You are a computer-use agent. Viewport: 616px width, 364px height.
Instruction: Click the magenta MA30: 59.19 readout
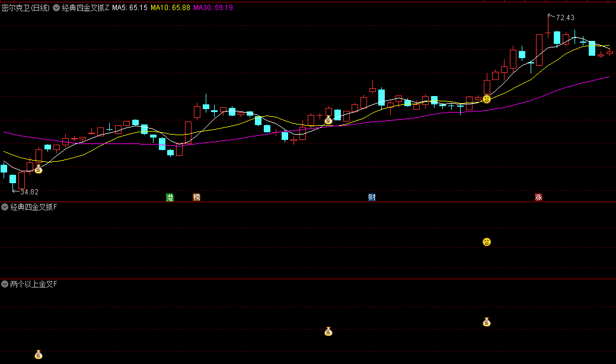click(x=213, y=8)
